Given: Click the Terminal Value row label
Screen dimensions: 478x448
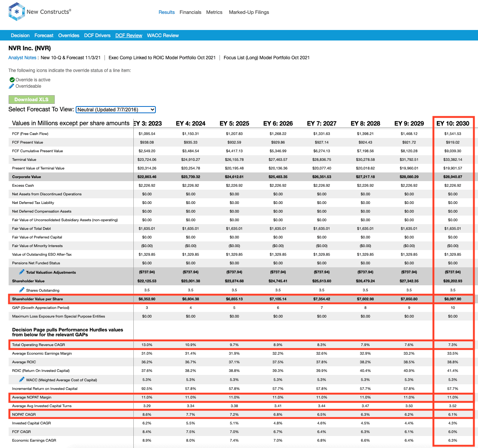Looking at the screenshot, I should (x=24, y=160).
